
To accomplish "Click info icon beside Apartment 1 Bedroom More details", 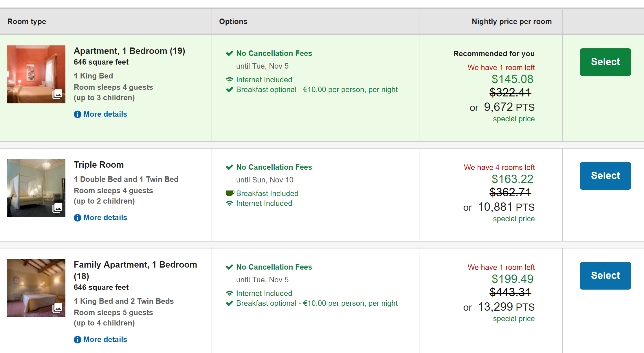I will [77, 114].
